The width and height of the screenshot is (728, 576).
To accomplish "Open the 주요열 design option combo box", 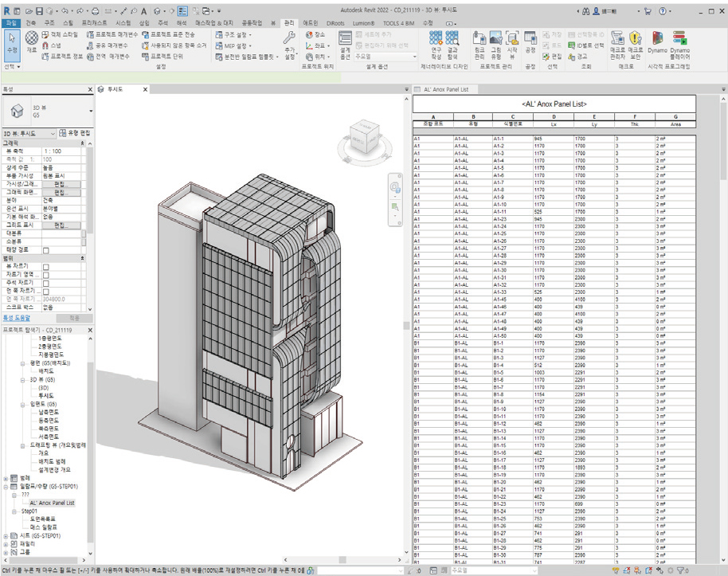I will point(386,57).
